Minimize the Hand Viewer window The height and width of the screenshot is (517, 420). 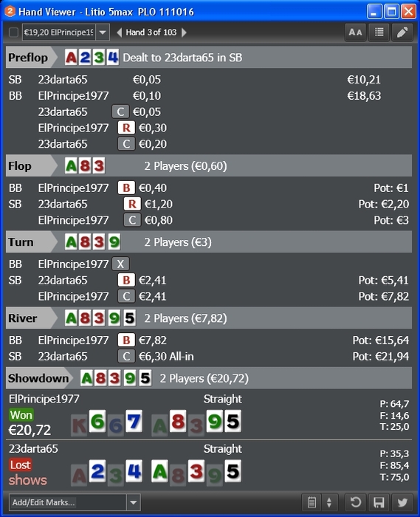click(374, 12)
